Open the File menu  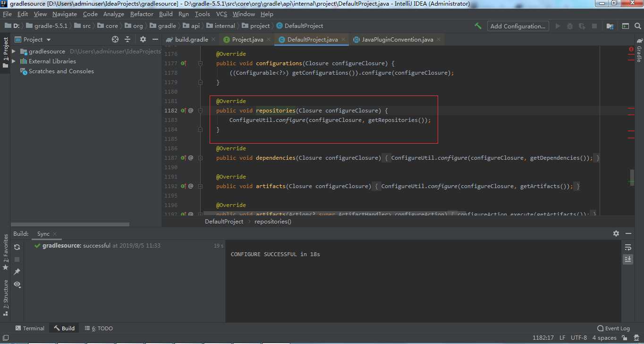pos(7,14)
